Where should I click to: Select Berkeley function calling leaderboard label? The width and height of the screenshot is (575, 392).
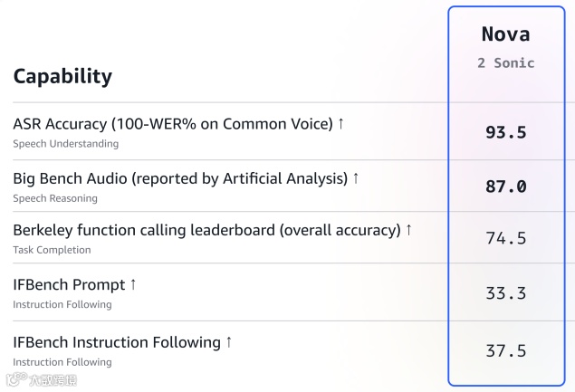(206, 230)
